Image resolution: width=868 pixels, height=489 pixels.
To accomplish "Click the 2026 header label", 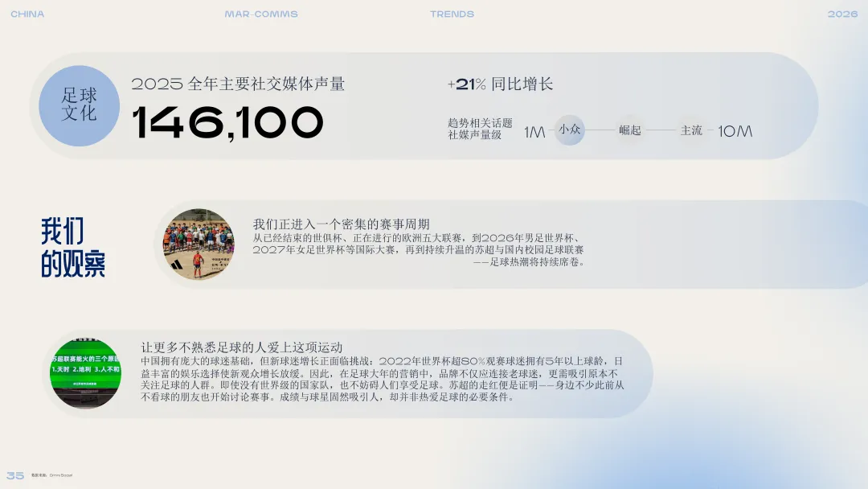I will pos(842,14).
